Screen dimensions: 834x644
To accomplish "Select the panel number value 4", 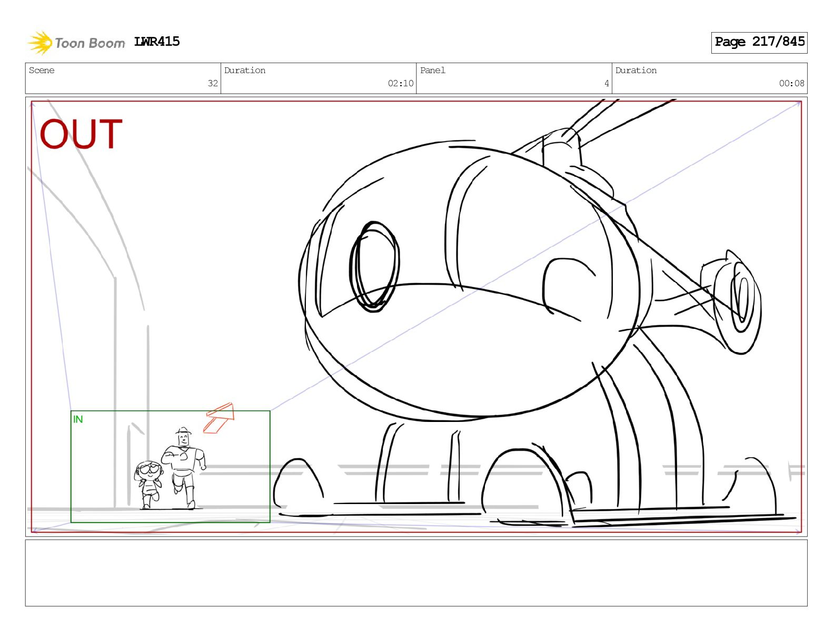I will (607, 83).
